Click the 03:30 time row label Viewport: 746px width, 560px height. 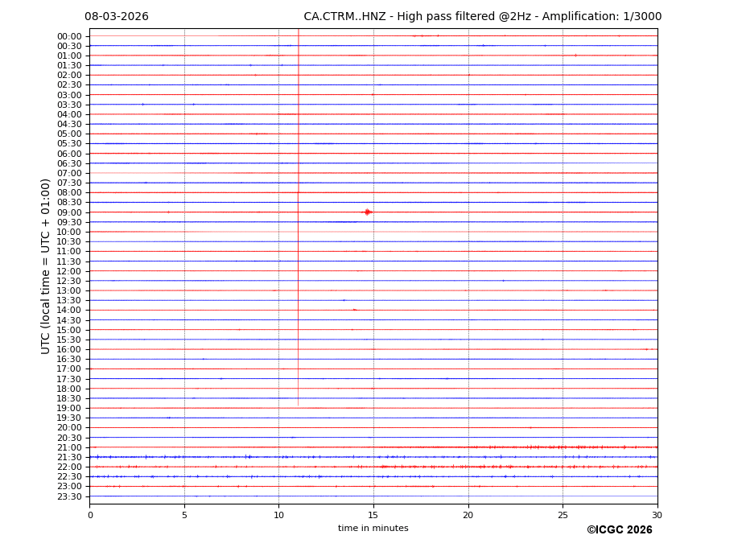69,105
